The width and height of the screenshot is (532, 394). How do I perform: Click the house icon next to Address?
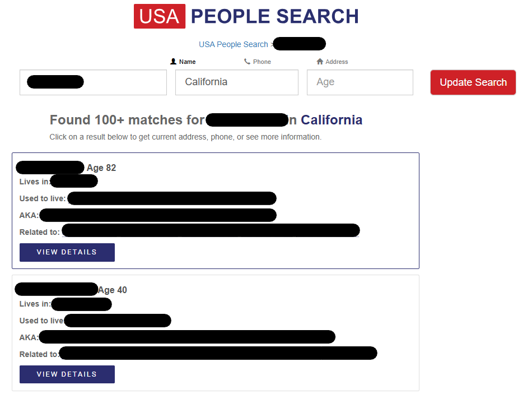pos(319,61)
